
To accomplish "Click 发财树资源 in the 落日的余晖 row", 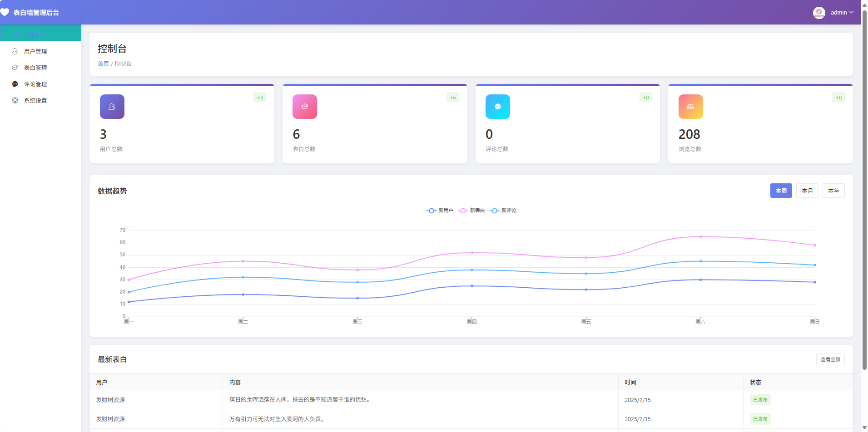I will (110, 400).
